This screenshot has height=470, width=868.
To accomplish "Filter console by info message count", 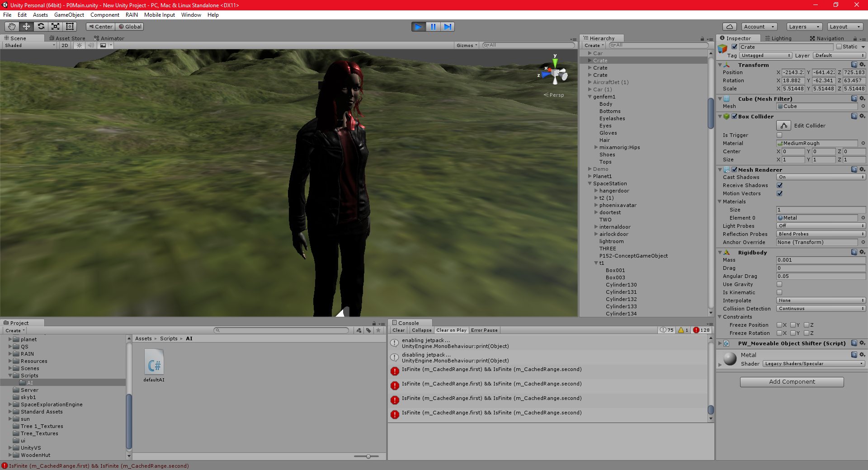I will (x=666, y=330).
